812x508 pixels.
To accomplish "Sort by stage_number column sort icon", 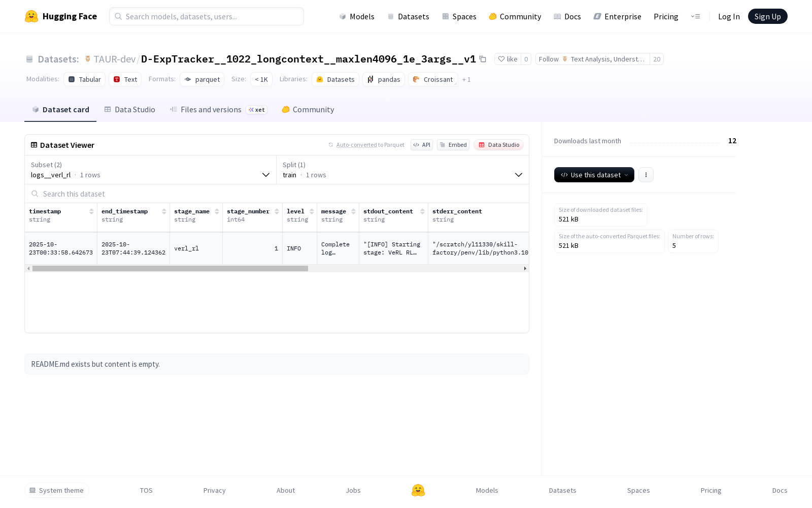I will (x=277, y=211).
